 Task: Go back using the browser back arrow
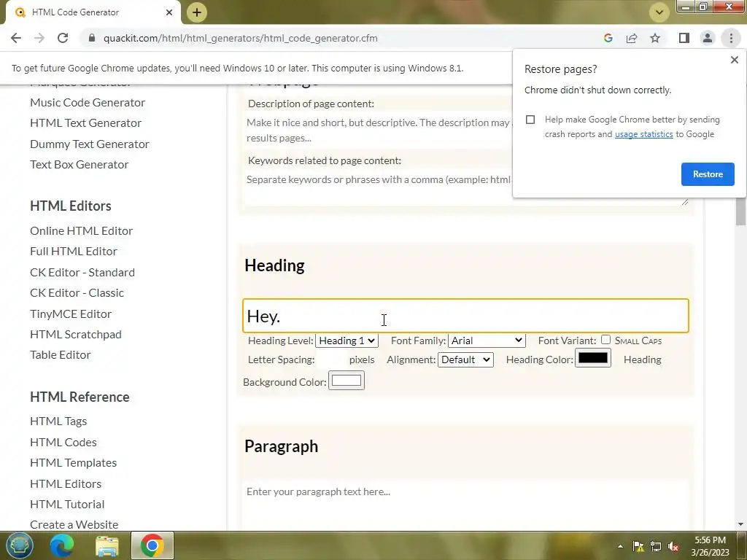(x=16, y=38)
